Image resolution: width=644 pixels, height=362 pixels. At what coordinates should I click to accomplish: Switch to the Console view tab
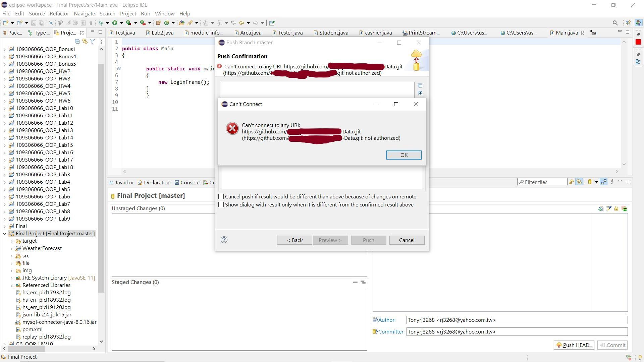coord(187,182)
